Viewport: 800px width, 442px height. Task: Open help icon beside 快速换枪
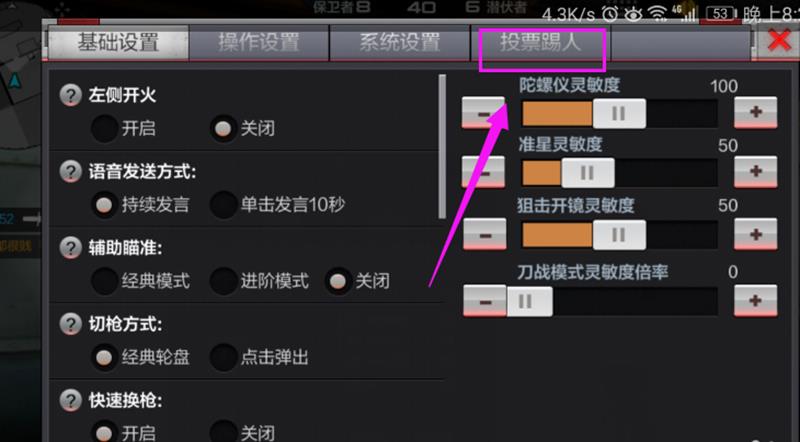click(x=70, y=401)
